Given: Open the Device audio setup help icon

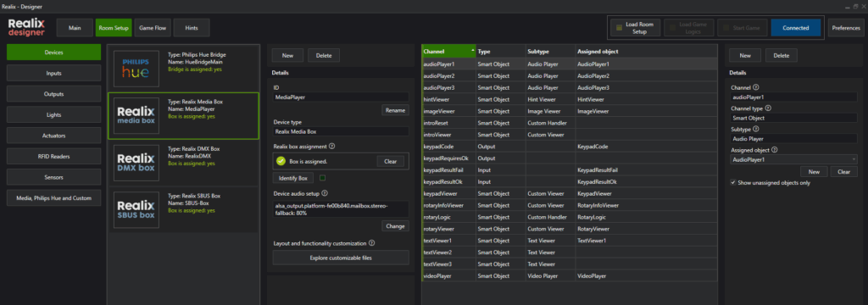Looking at the screenshot, I should [325, 193].
